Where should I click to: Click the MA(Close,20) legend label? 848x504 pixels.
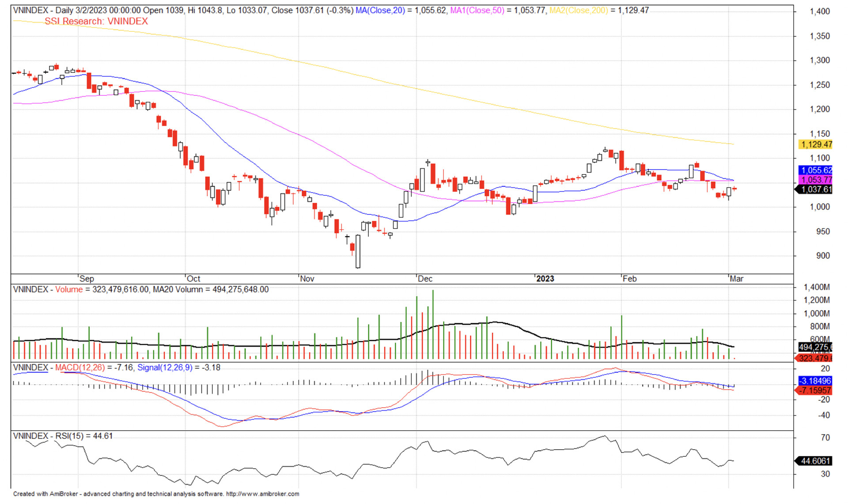[x=380, y=10]
